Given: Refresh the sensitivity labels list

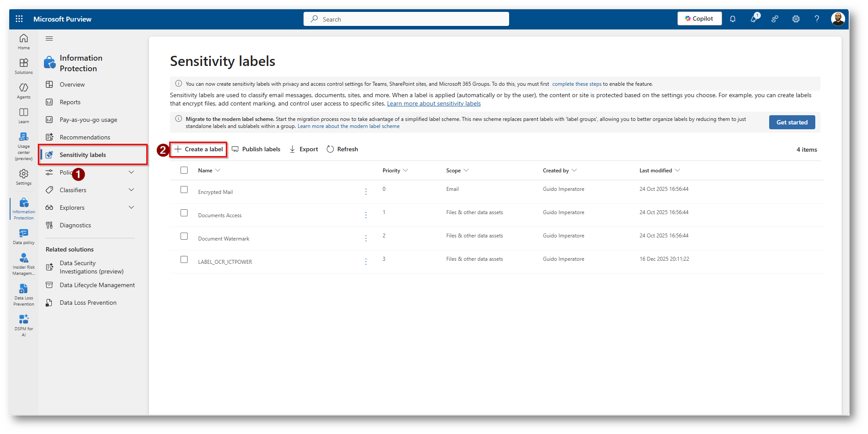Looking at the screenshot, I should click(342, 150).
